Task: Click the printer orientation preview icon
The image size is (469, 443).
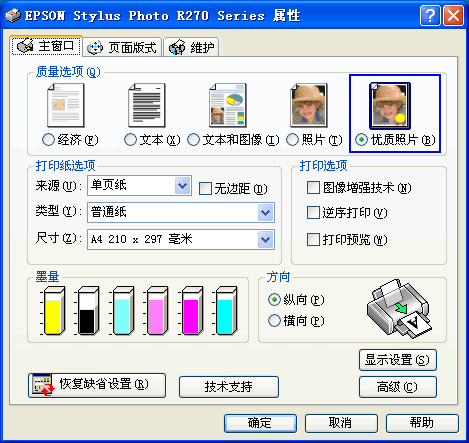Action: [399, 309]
